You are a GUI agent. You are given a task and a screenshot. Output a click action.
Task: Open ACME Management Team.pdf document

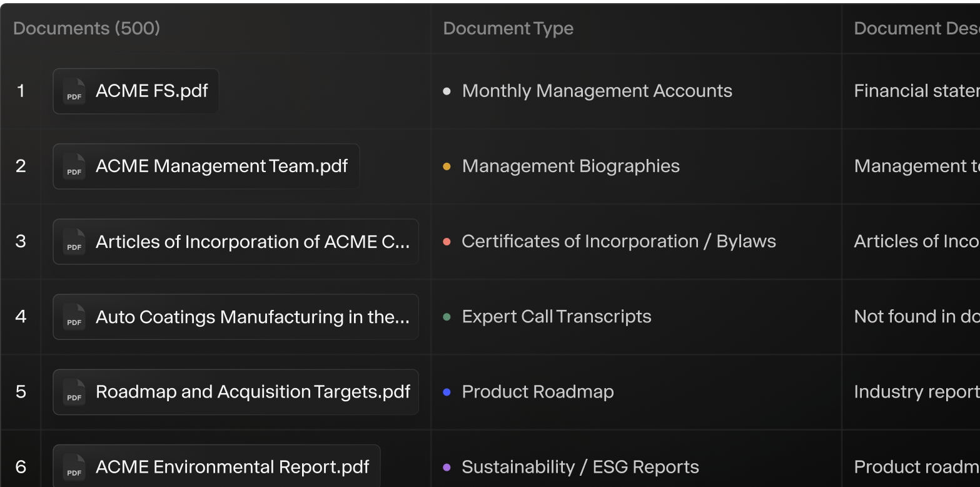tap(221, 167)
